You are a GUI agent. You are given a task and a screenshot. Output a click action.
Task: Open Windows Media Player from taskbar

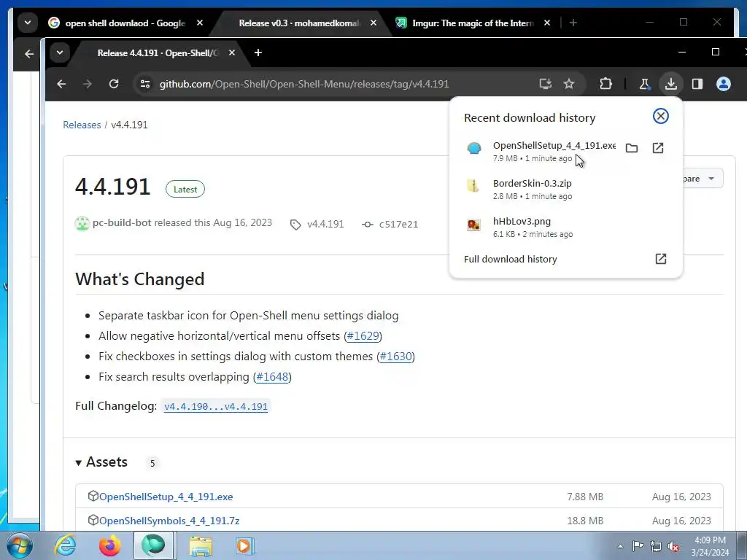click(x=245, y=545)
